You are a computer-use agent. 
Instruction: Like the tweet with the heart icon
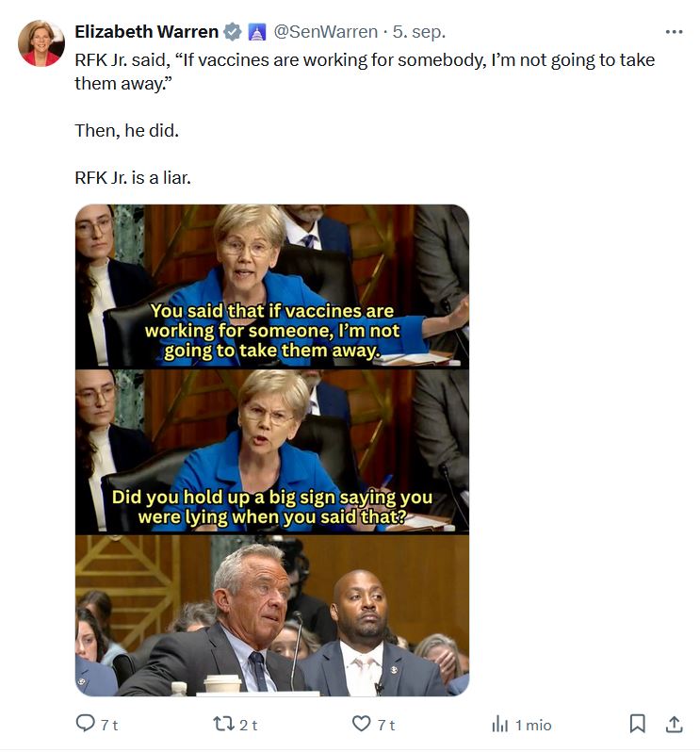click(361, 723)
